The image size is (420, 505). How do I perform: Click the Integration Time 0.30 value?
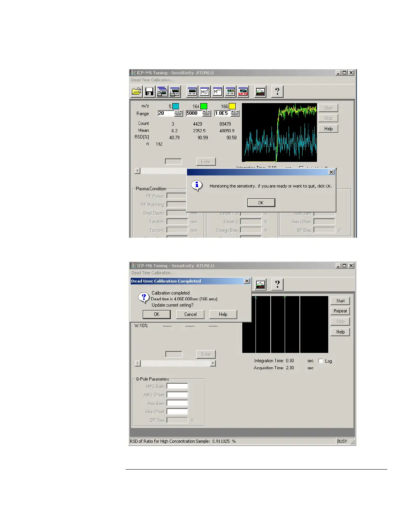point(290,361)
